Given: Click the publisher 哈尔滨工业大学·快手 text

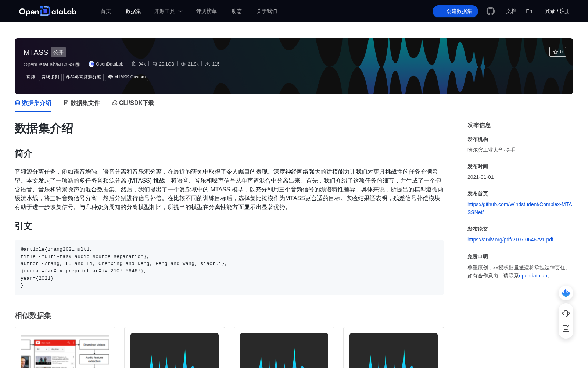Looking at the screenshot, I should (491, 150).
